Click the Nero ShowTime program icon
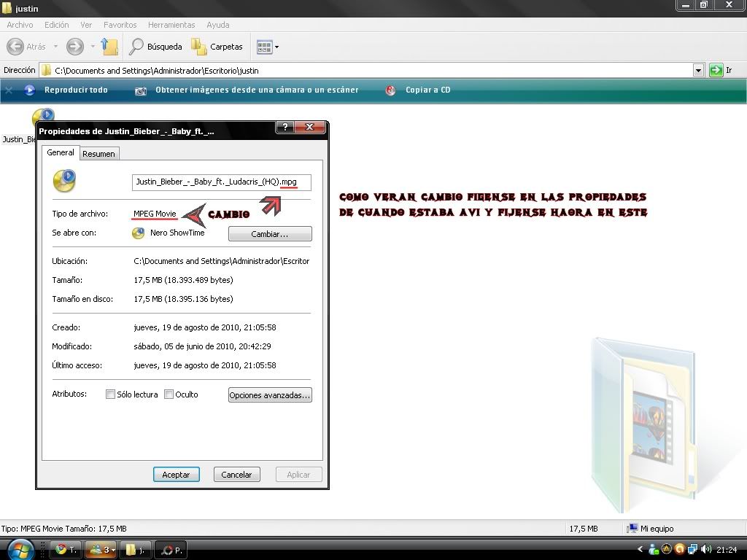 coord(138,233)
